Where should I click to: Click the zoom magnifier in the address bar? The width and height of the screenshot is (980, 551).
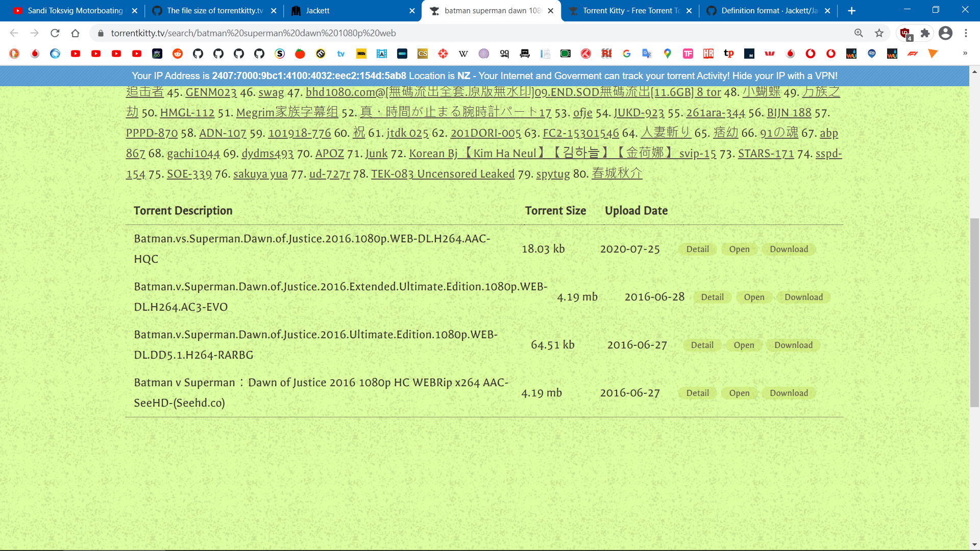(x=859, y=33)
